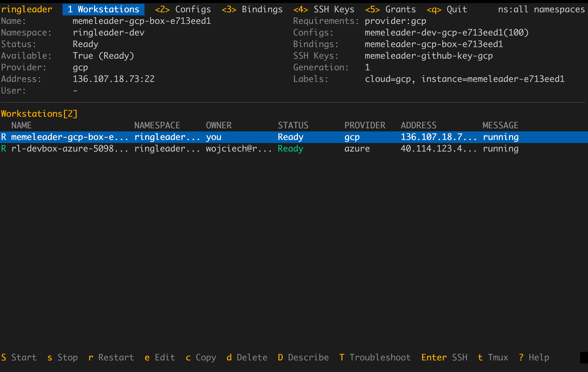Click the STATUS column header

pos(293,125)
